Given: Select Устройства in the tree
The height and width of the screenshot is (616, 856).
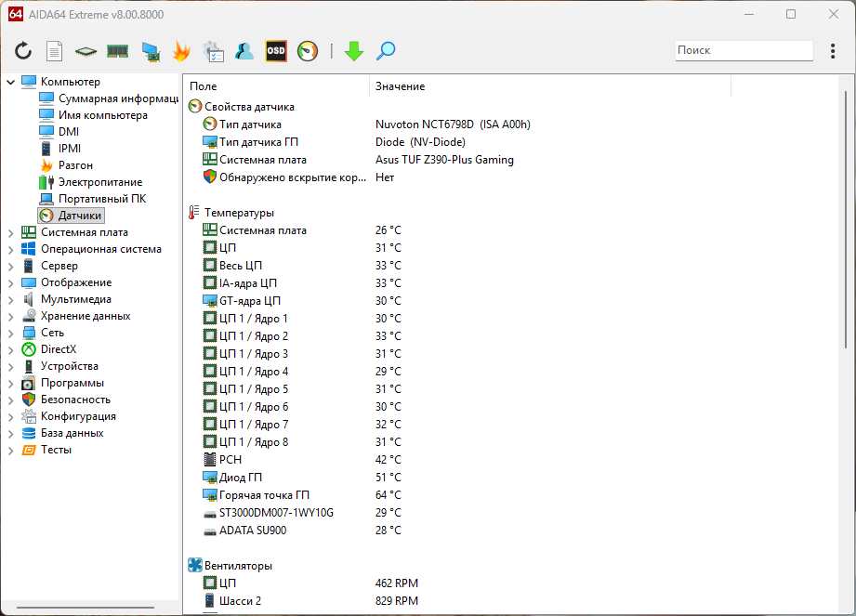Looking at the screenshot, I should click(x=60, y=366).
